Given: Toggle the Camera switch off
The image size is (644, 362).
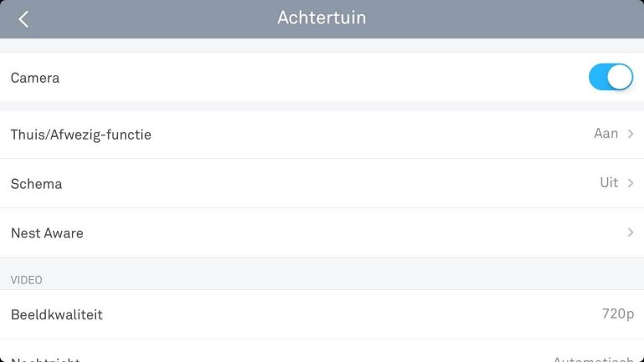Looking at the screenshot, I should pos(611,77).
